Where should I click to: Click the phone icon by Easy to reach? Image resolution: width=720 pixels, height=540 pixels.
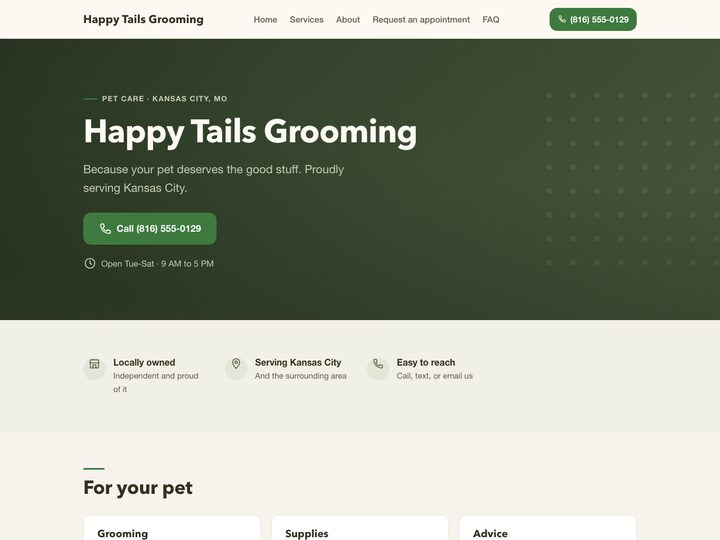pyautogui.click(x=378, y=364)
